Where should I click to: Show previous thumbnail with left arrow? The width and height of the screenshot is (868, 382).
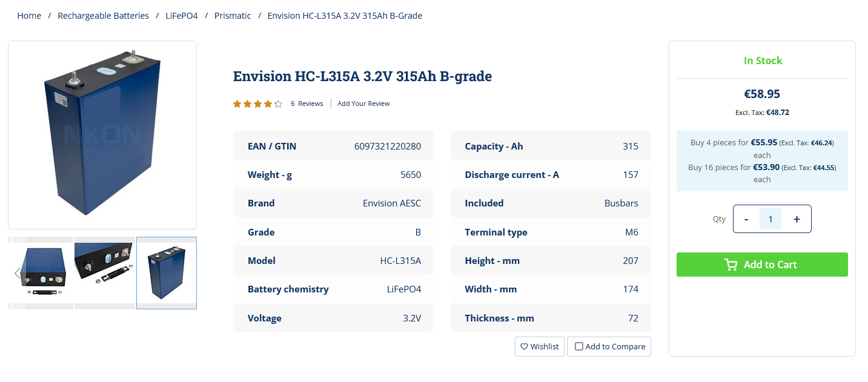pyautogui.click(x=17, y=273)
